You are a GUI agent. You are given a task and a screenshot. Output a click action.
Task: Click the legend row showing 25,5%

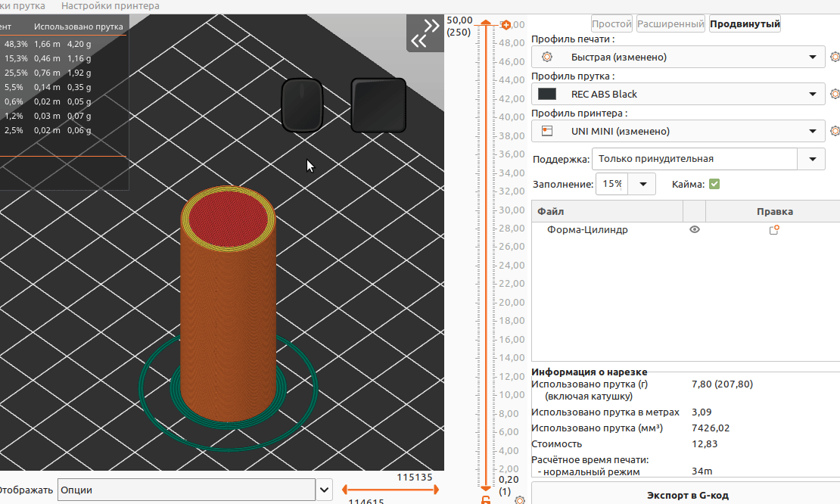(x=64, y=73)
